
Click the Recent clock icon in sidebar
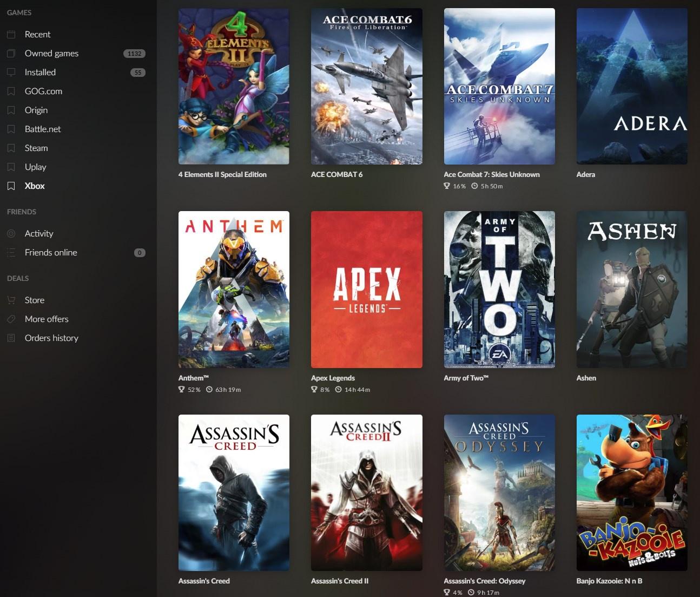click(x=11, y=35)
